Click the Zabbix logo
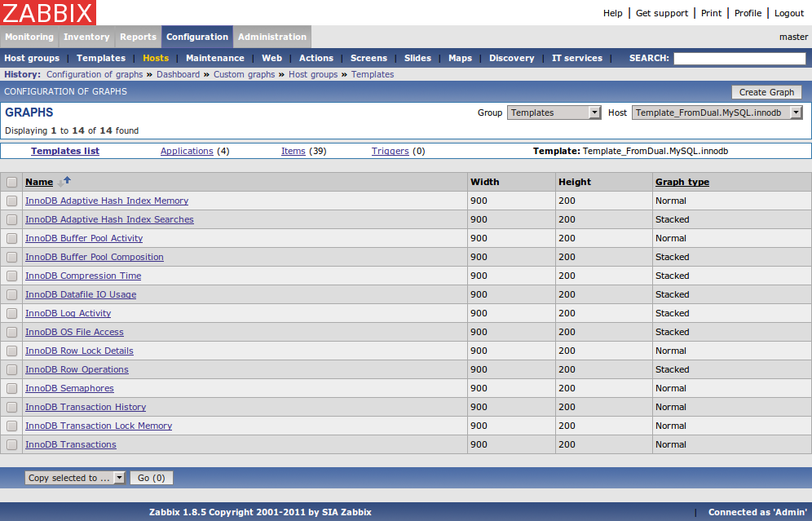The image size is (812, 521). 47,12
